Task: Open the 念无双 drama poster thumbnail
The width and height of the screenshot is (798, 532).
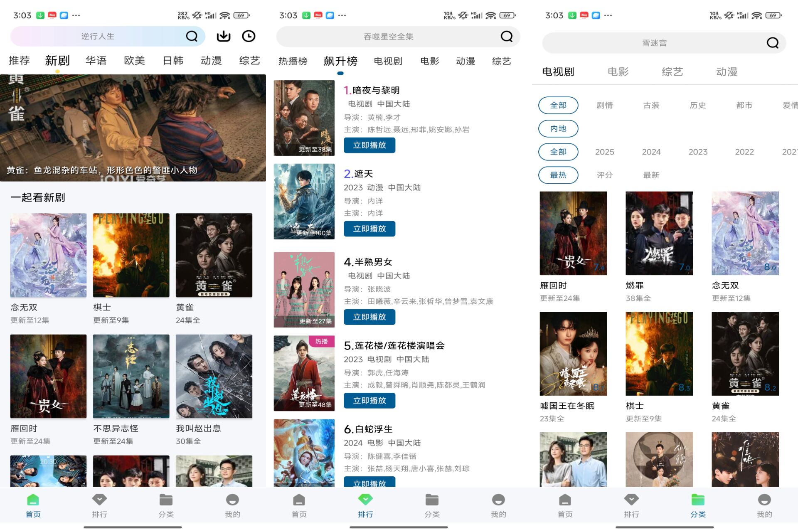Action: (48, 256)
